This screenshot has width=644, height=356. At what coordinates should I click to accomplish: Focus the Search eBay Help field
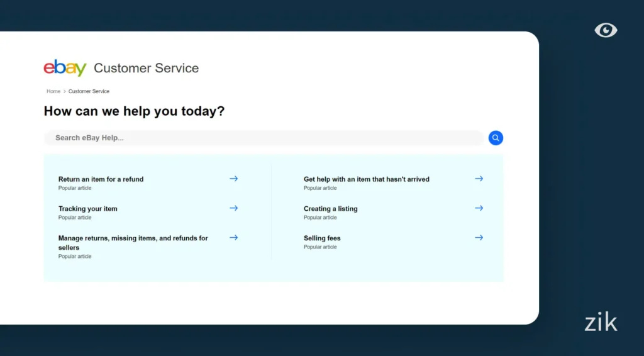point(264,138)
